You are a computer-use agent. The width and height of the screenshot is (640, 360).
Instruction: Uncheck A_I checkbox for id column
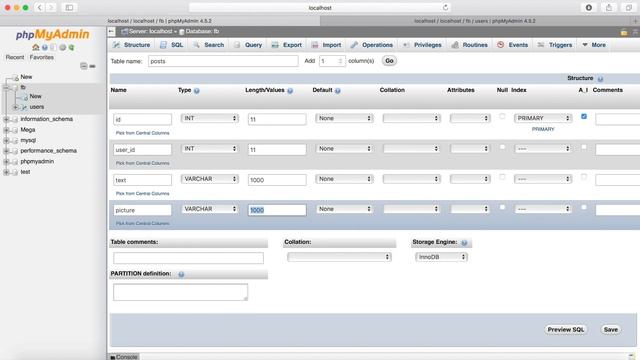coord(584,116)
